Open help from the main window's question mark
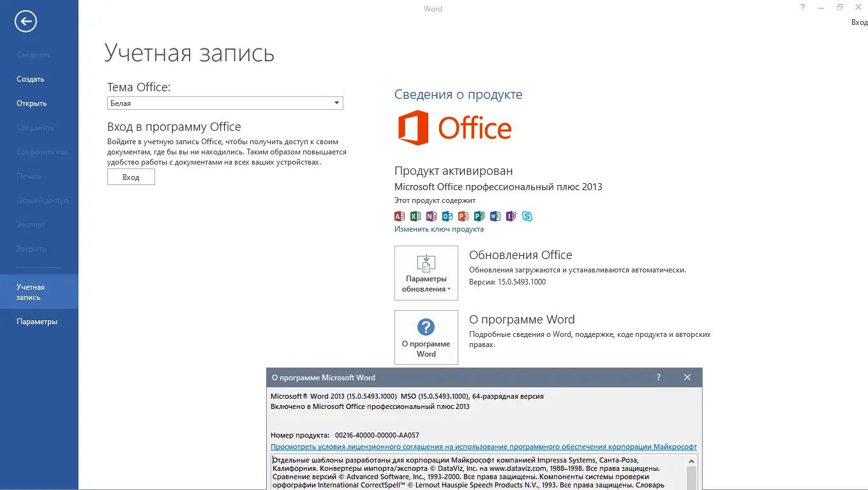The height and width of the screenshot is (490, 868). pos(802,8)
